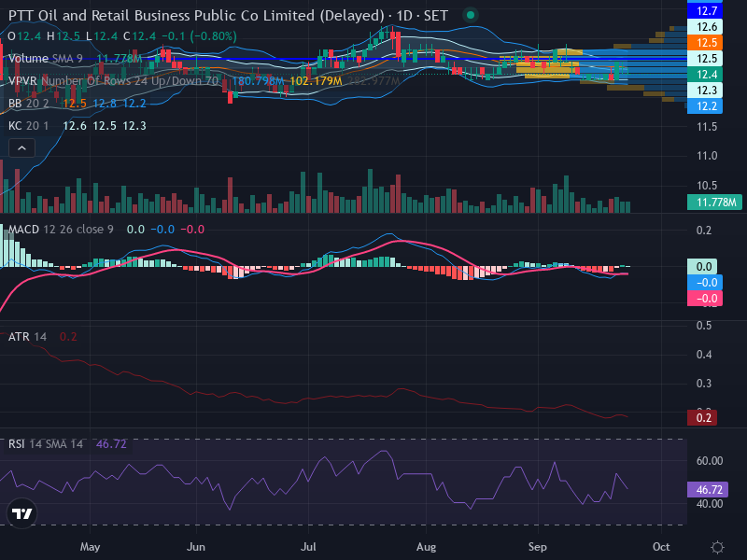The height and width of the screenshot is (560, 747).
Task: Select the ATR 14 indicator legend
Action: 28,337
